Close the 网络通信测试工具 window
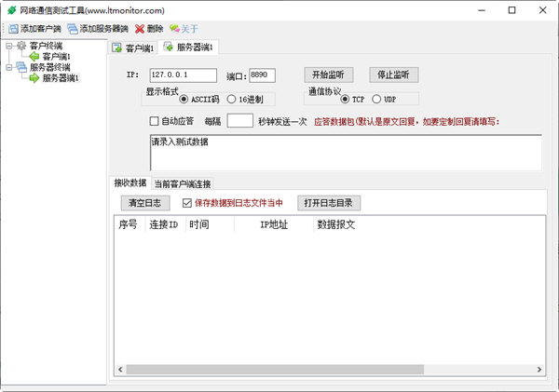Image resolution: width=559 pixels, height=392 pixels. (542, 10)
